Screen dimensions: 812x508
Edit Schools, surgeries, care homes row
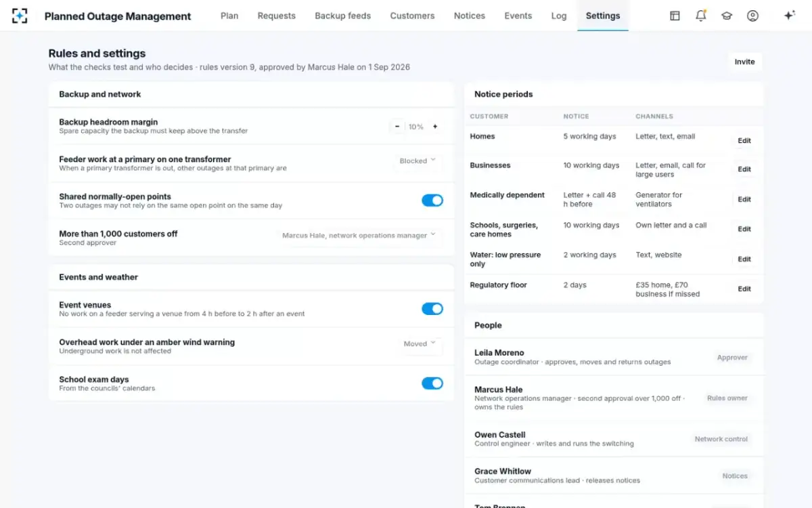tap(744, 229)
